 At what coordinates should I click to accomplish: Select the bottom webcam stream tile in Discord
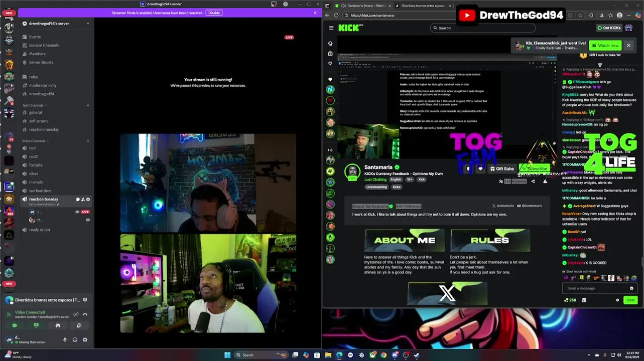pos(208,284)
